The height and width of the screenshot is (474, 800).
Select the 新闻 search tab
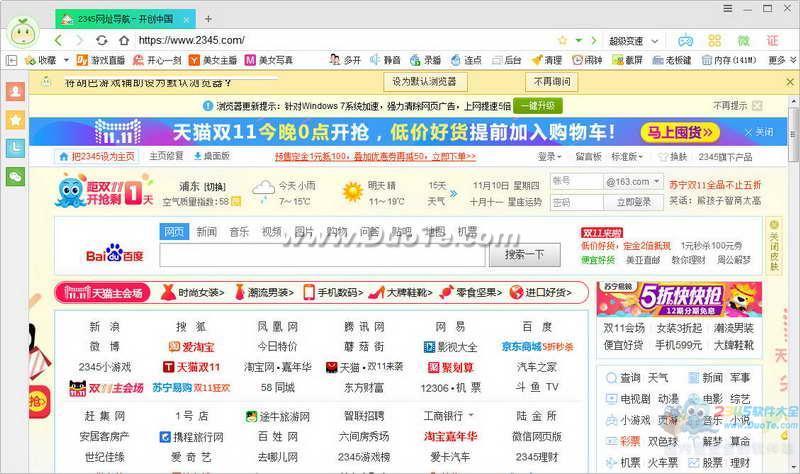click(206, 232)
